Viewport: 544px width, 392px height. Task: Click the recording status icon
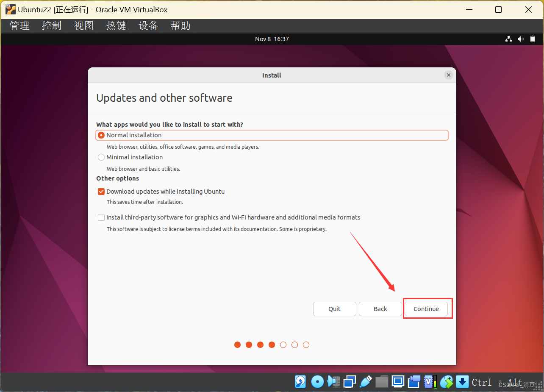(x=414, y=382)
